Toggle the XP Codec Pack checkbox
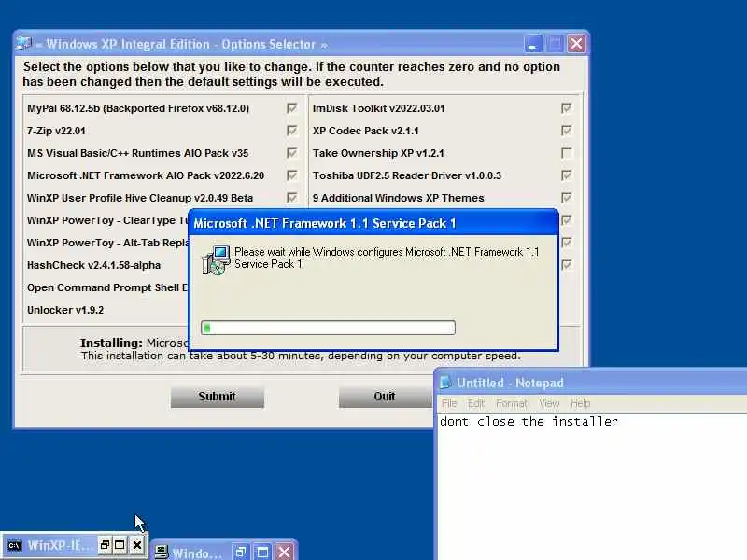Screen dimensions: 747x560 point(567,131)
